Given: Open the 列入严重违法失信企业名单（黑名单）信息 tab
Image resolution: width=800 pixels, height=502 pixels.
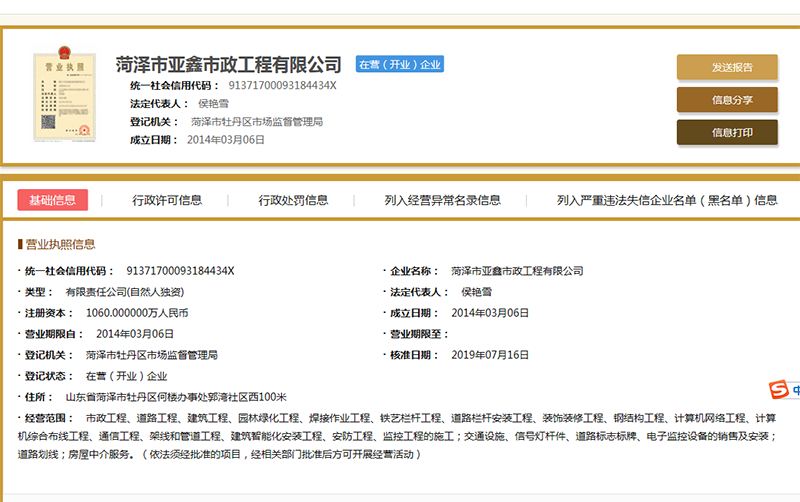Looking at the screenshot, I should coord(667,200).
